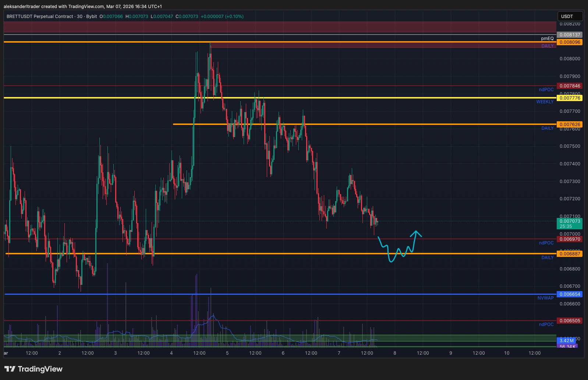
Task: Click the high value H0.007073
Action: pyautogui.click(x=137, y=17)
